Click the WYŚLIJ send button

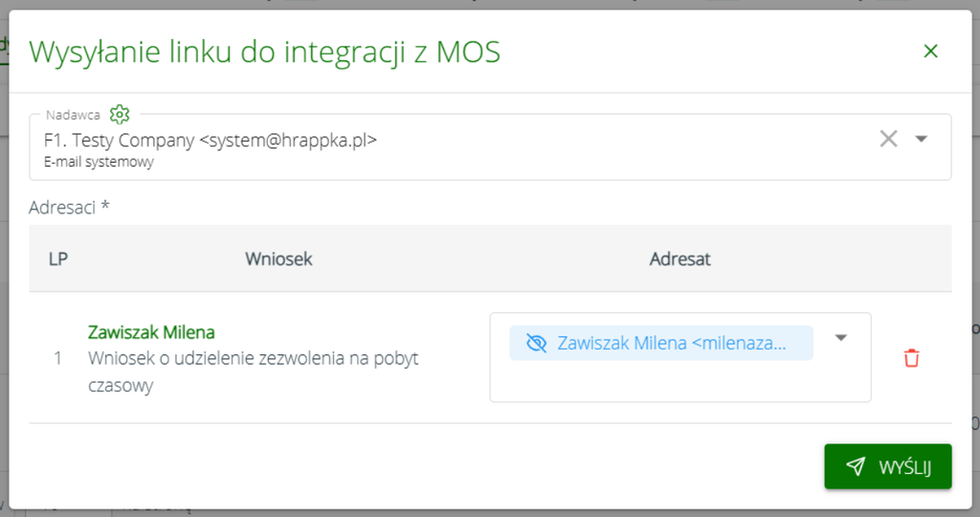887,466
